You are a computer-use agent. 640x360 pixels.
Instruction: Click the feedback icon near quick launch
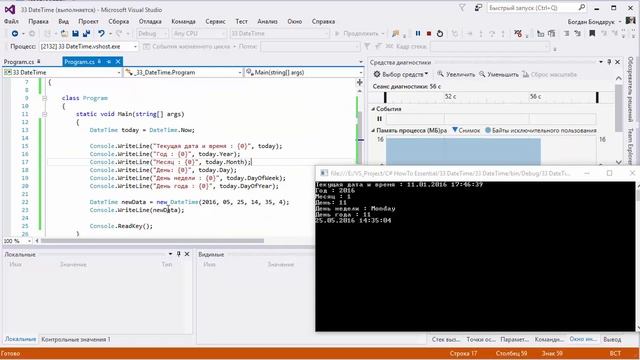tap(478, 8)
